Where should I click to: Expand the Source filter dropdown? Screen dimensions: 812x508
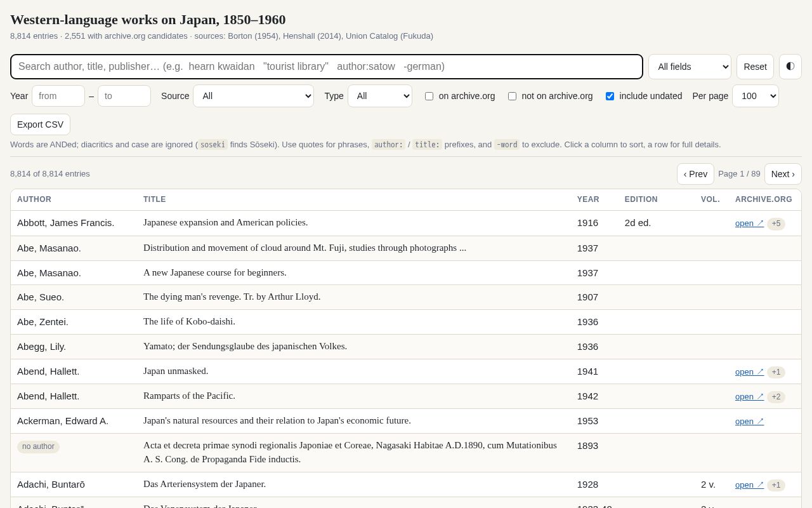[x=253, y=96]
